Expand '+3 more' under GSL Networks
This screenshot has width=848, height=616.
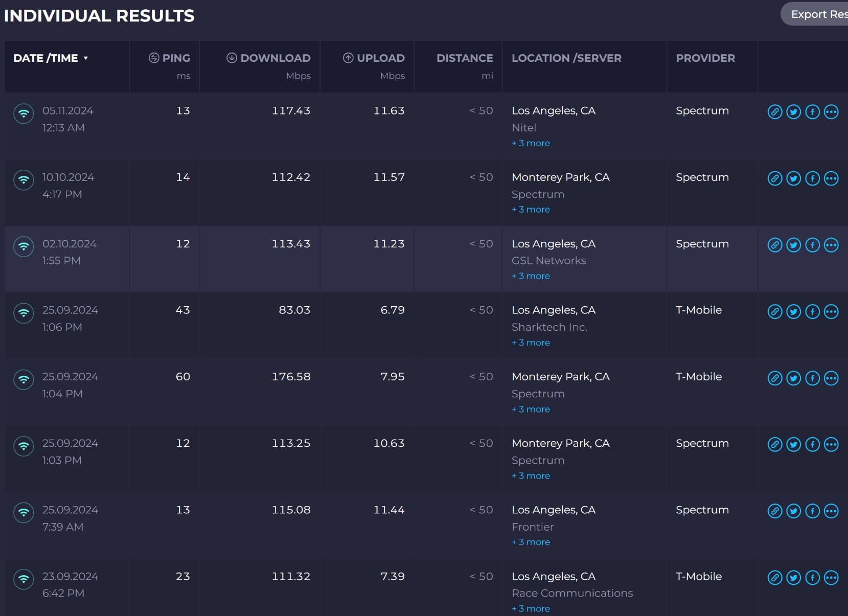531,276
